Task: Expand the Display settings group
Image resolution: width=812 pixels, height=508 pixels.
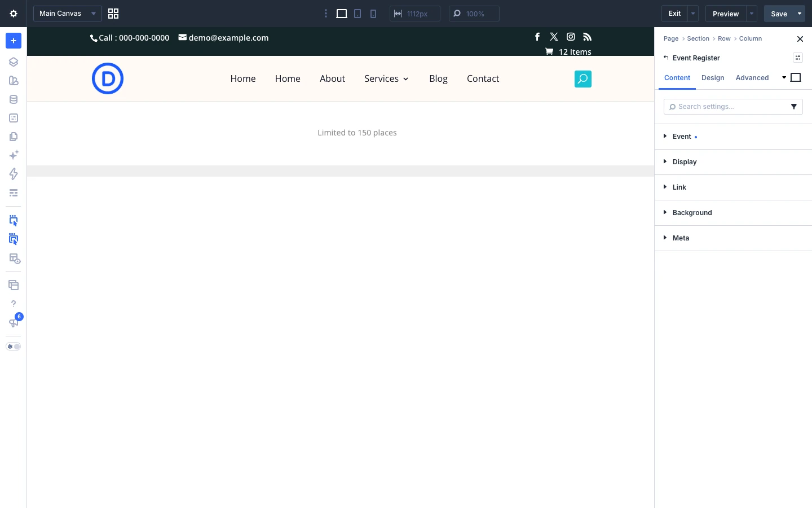Action: click(x=733, y=162)
